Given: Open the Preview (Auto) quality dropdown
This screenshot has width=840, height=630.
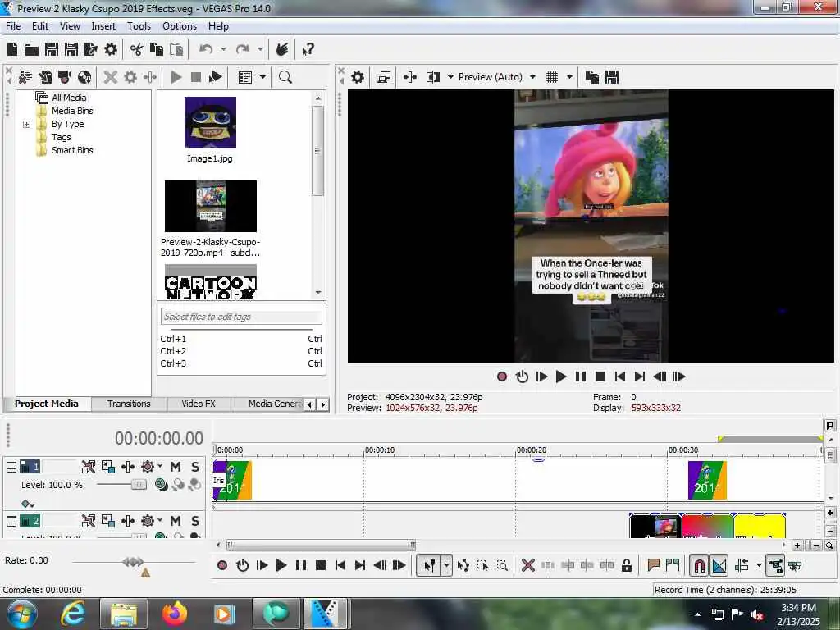Looking at the screenshot, I should 532,77.
